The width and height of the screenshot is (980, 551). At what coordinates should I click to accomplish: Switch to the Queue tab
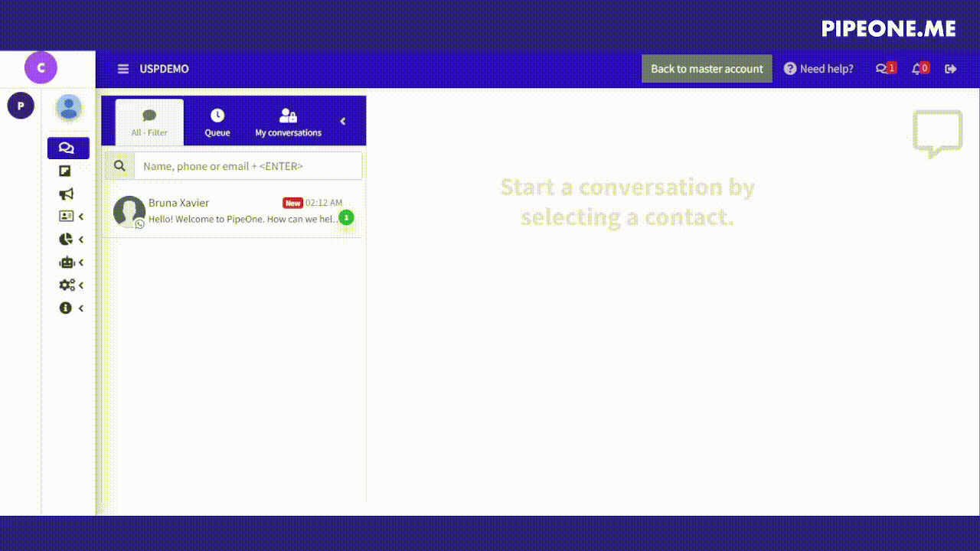[217, 122]
